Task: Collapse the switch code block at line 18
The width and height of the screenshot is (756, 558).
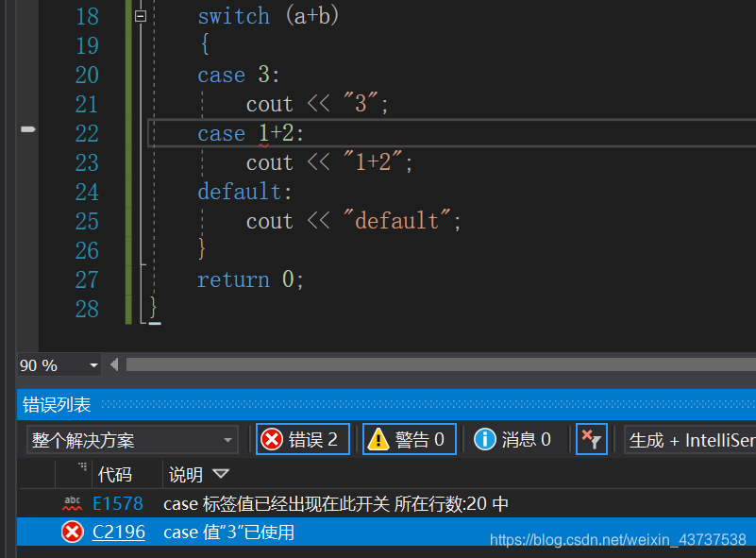Action: [140, 15]
